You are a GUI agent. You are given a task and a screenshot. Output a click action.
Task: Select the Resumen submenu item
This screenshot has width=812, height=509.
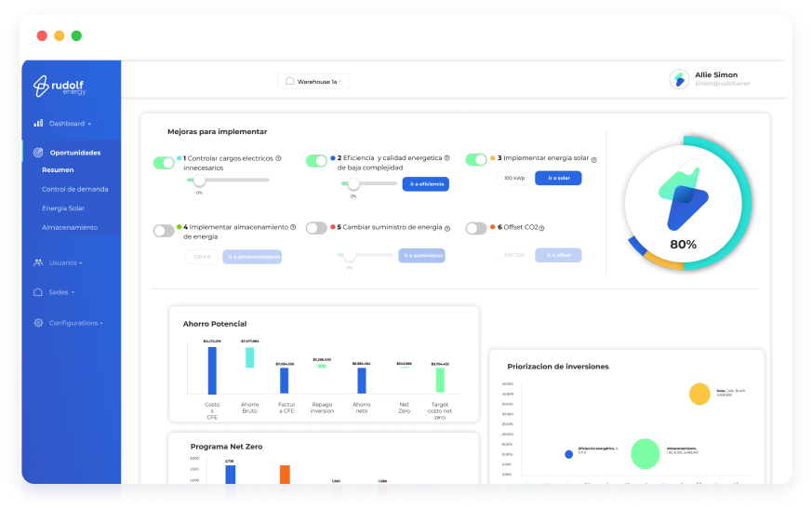[x=58, y=170]
